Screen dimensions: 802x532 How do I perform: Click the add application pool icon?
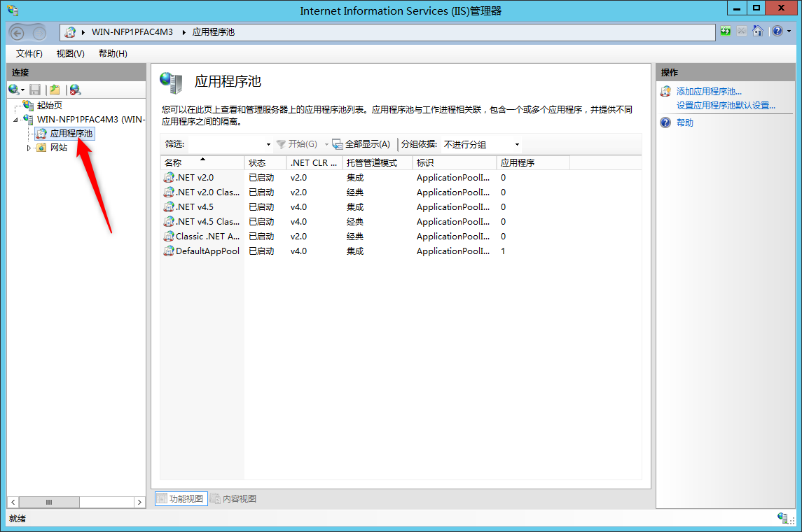(x=665, y=92)
